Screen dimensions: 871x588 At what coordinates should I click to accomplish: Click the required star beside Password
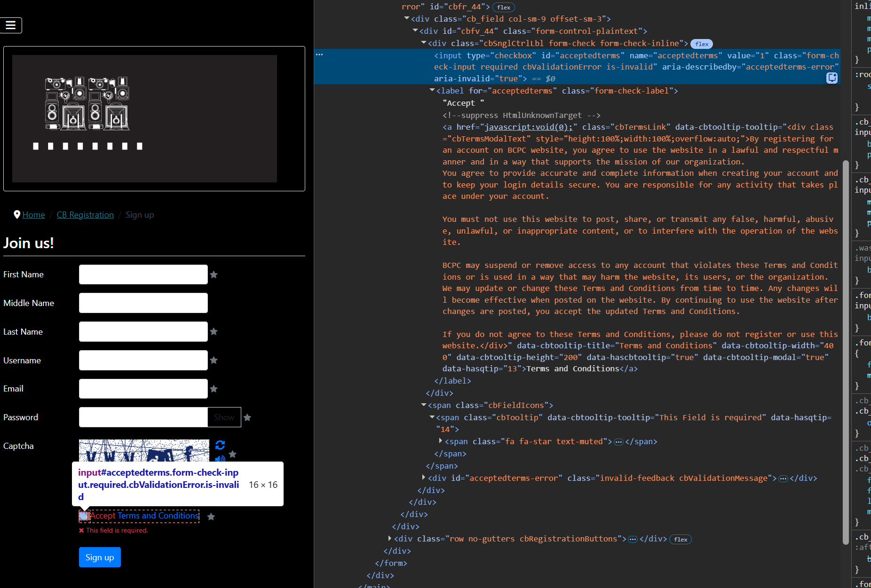(x=247, y=417)
